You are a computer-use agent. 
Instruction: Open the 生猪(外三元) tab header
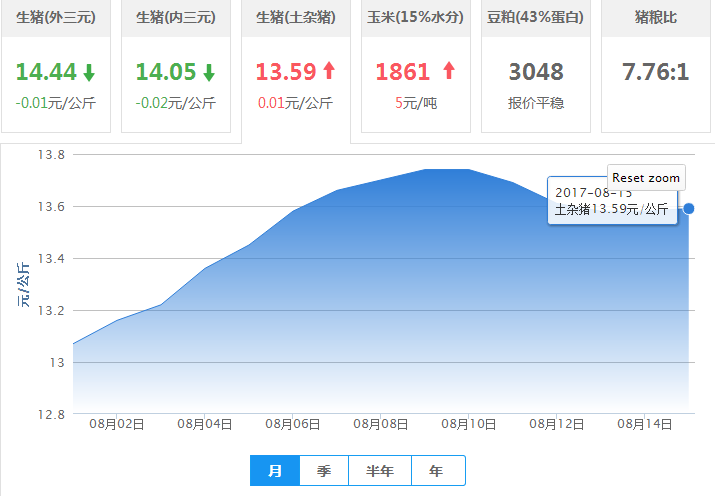56,18
